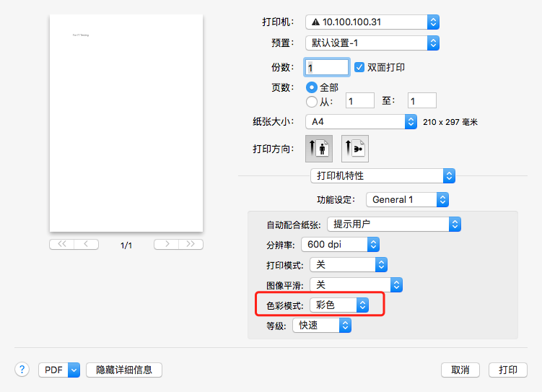
Task: Go to previous preview page
Action: [86, 244]
